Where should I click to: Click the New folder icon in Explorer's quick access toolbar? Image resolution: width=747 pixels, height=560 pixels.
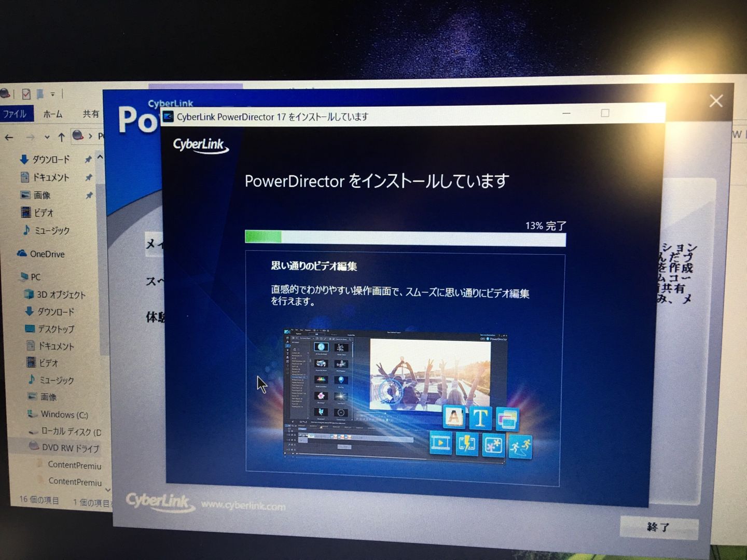pyautogui.click(x=40, y=94)
